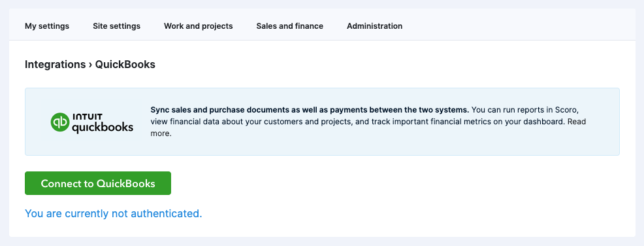Open the My settings tab
This screenshot has width=644, height=246.
pyautogui.click(x=47, y=26)
